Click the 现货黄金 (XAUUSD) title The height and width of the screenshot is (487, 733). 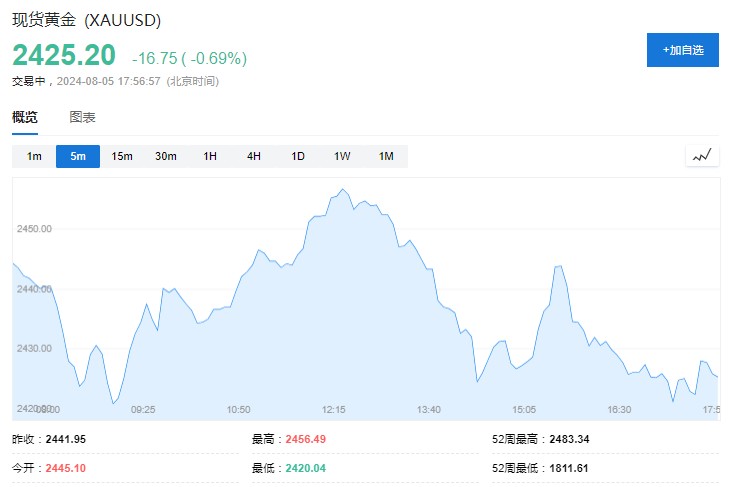click(86, 20)
